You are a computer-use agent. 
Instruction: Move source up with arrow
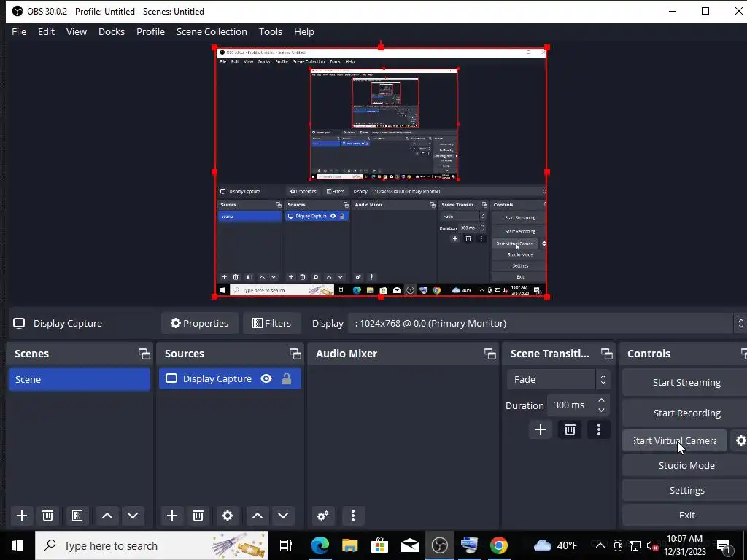coord(258,516)
